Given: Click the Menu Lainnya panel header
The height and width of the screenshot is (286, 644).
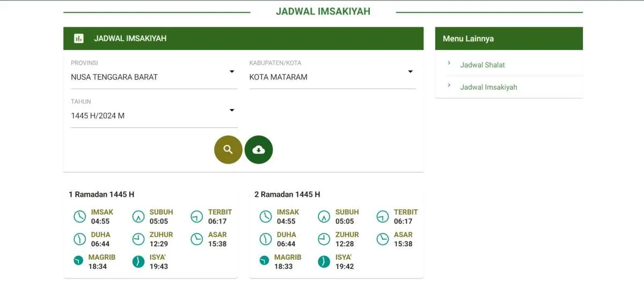Looking at the screenshot, I should (508, 39).
